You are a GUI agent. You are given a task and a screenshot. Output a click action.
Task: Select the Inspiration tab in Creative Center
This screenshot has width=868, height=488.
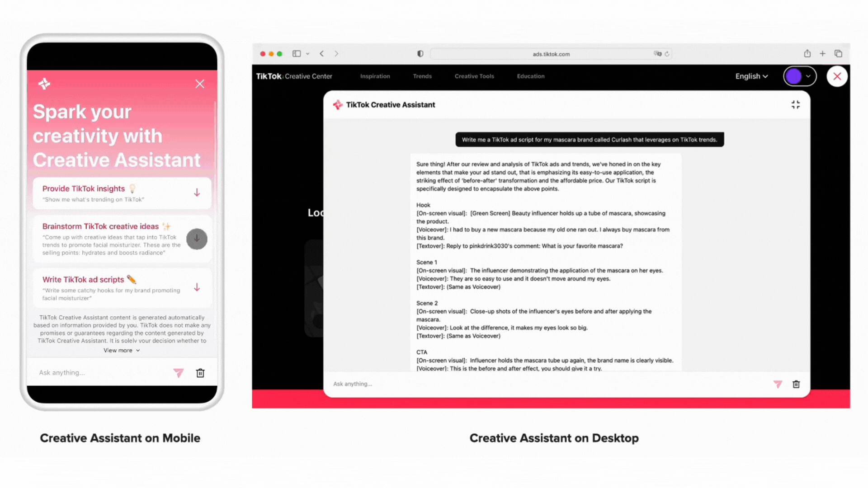coord(375,75)
